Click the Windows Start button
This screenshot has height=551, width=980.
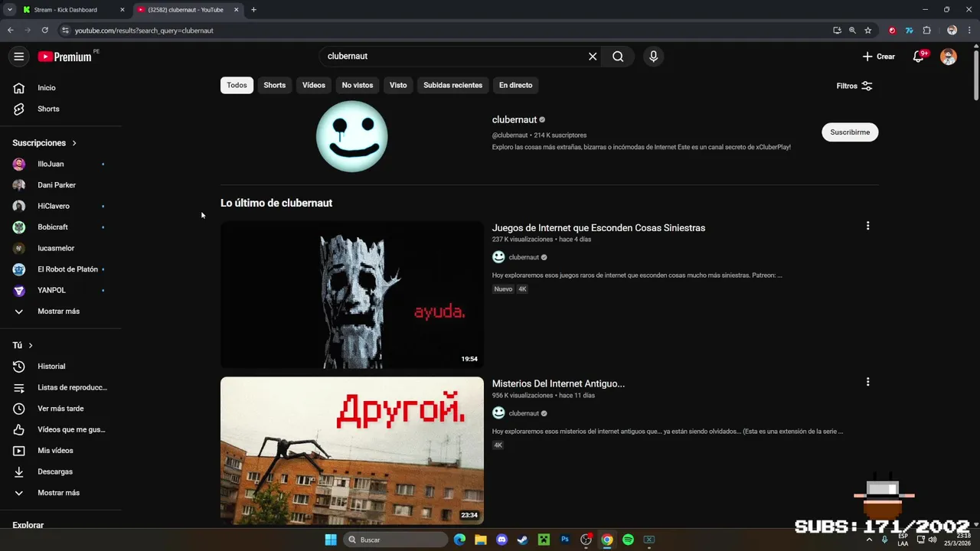[331, 540]
